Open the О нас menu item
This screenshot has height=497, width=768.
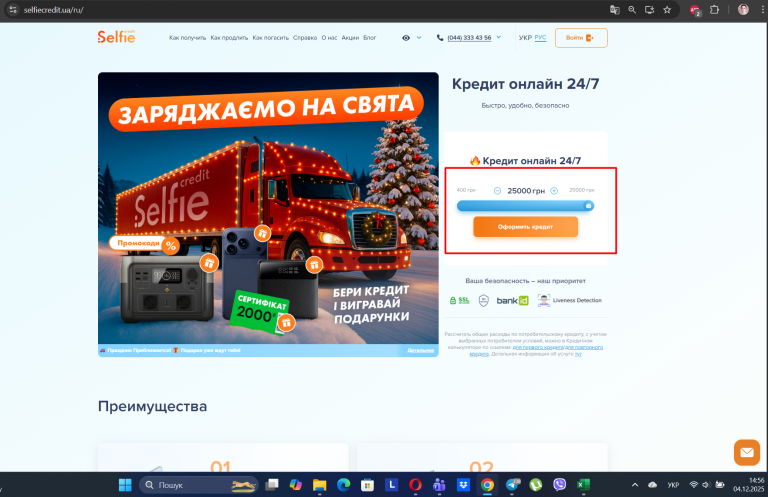click(329, 38)
